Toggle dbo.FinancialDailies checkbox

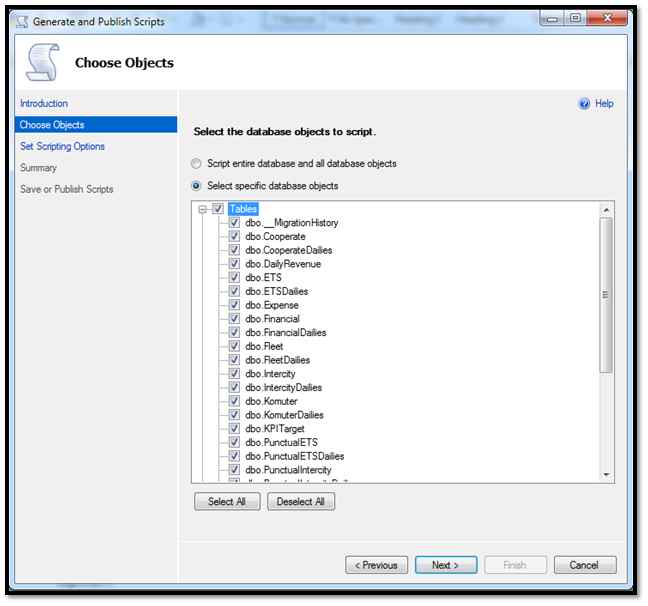click(x=234, y=332)
